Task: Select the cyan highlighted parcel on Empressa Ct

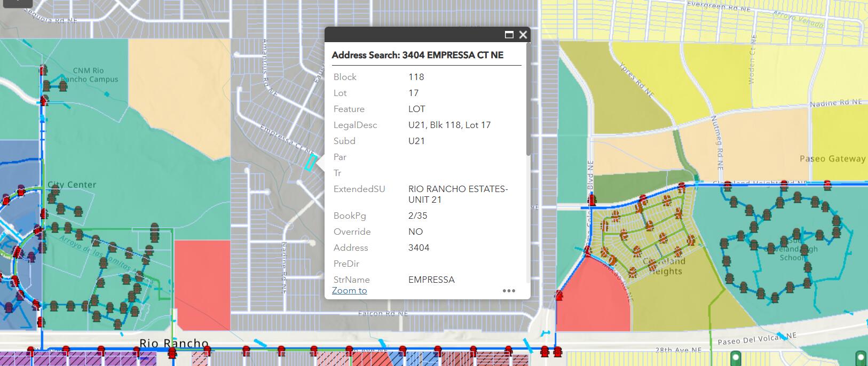Action: tap(310, 163)
